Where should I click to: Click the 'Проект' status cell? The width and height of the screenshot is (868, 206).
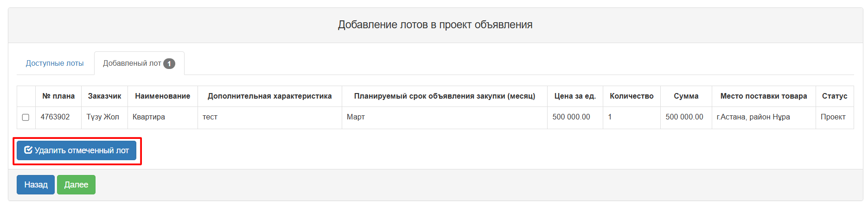point(833,117)
